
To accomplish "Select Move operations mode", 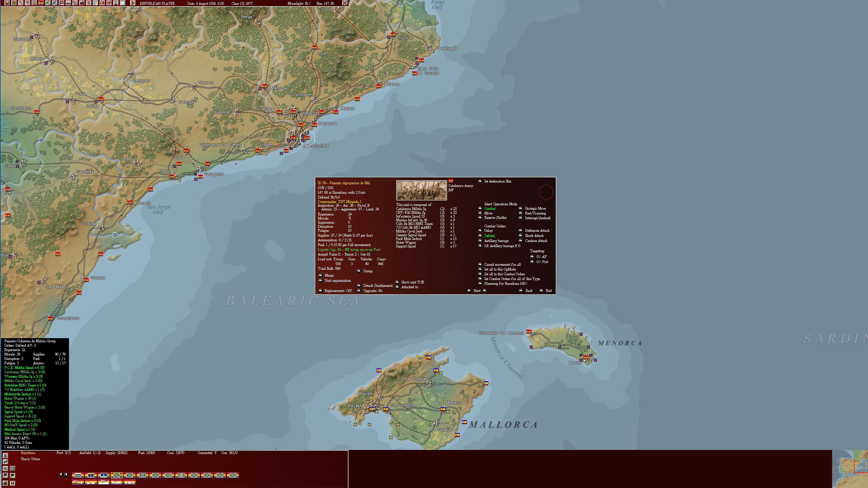I will click(480, 213).
